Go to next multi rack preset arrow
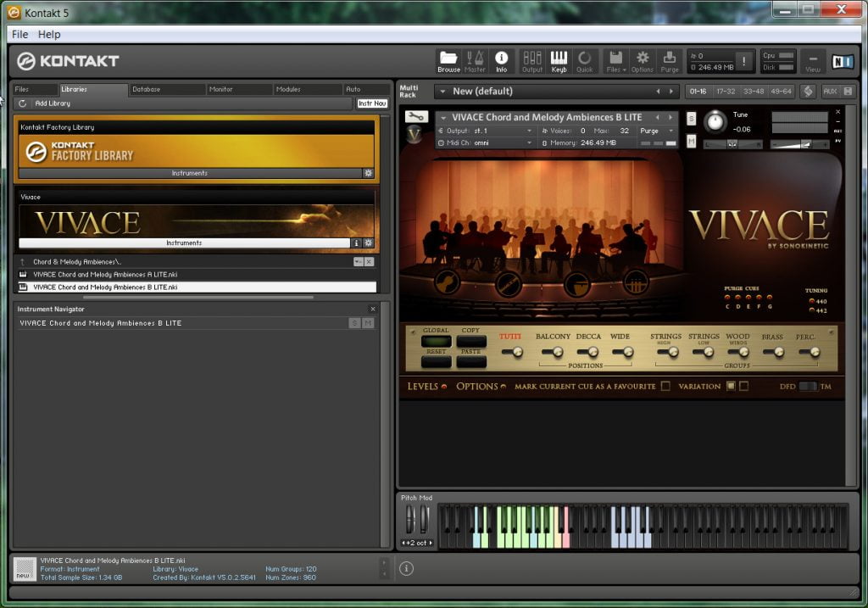868x608 pixels. (x=671, y=92)
